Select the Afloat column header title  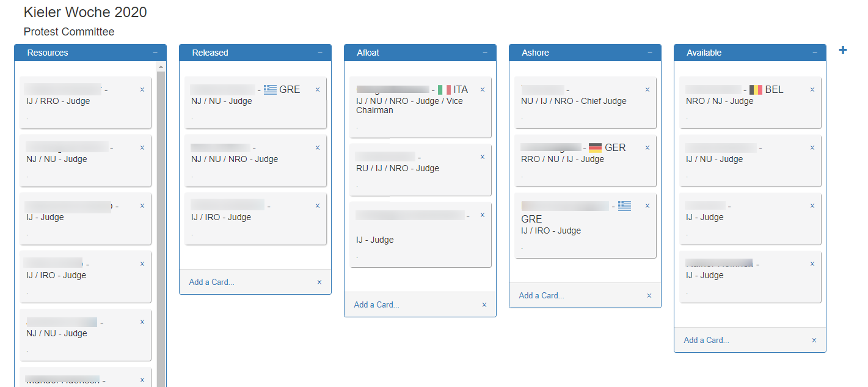(368, 53)
